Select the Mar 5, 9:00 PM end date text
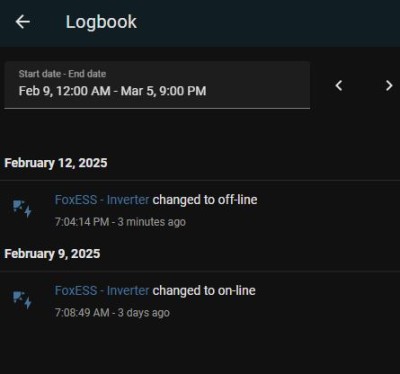The width and height of the screenshot is (400, 374). 163,91
